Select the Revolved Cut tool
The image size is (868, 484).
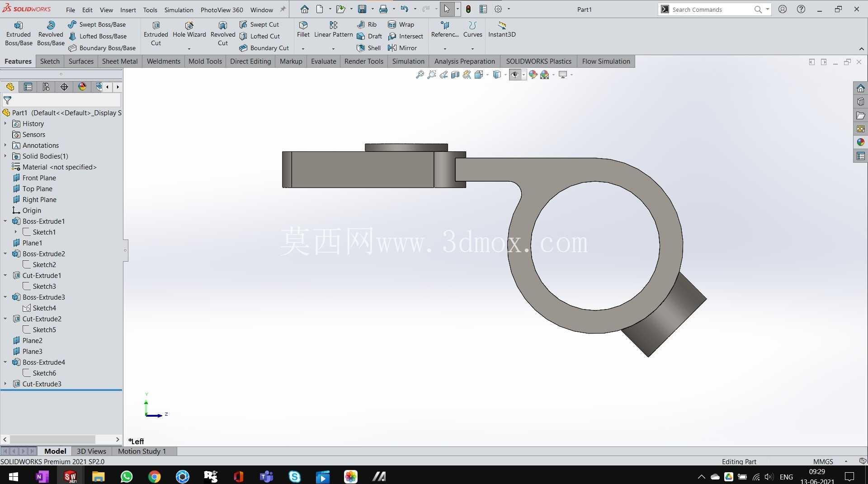click(223, 33)
